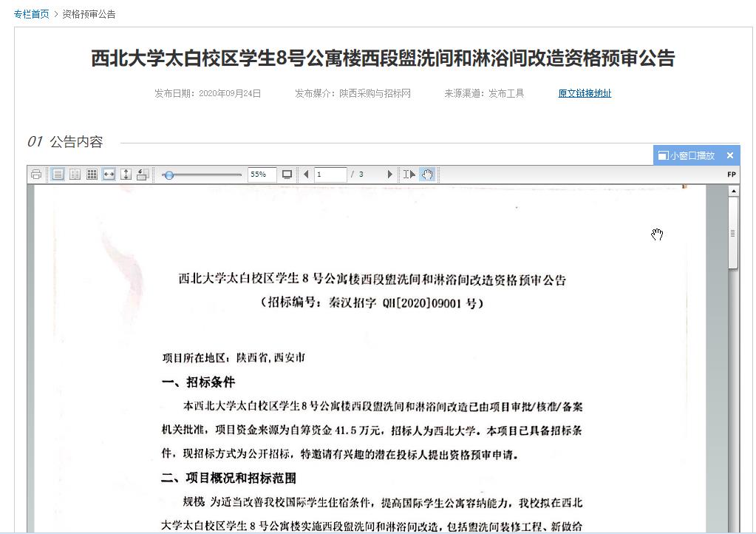Open the 原文链接地址 link
Screen dimensions: 756x534
tap(585, 93)
